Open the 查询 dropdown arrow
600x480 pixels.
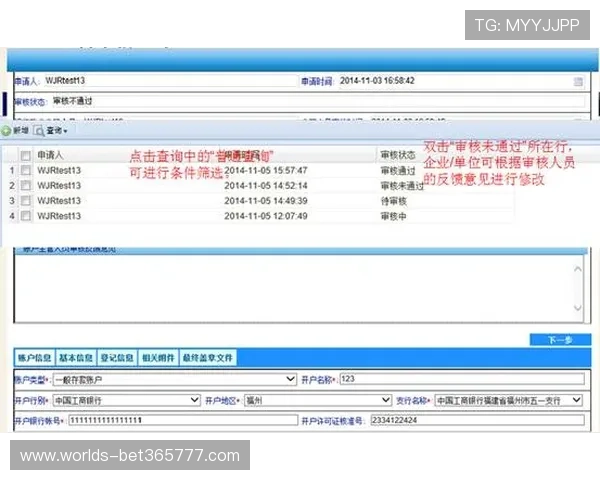65,131
